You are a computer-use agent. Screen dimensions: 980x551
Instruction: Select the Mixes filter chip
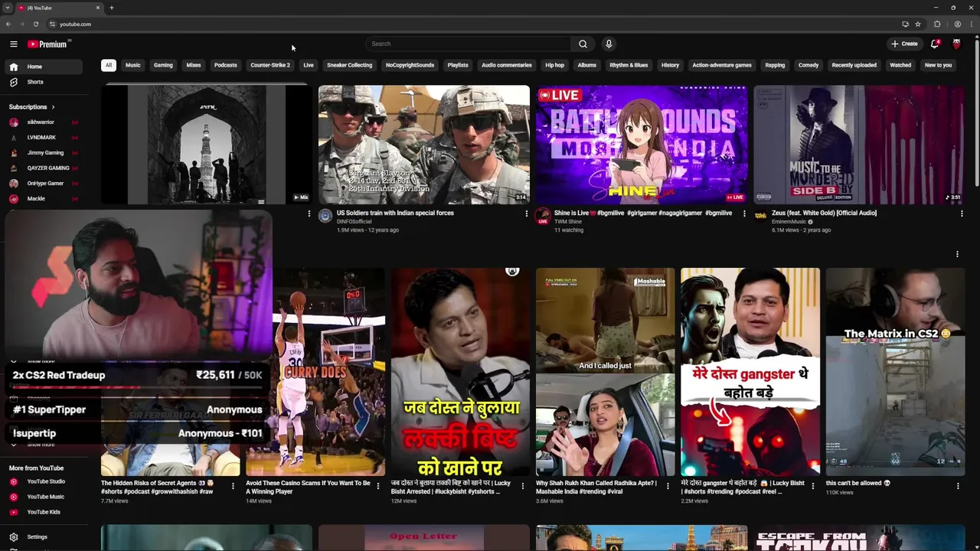(x=194, y=65)
